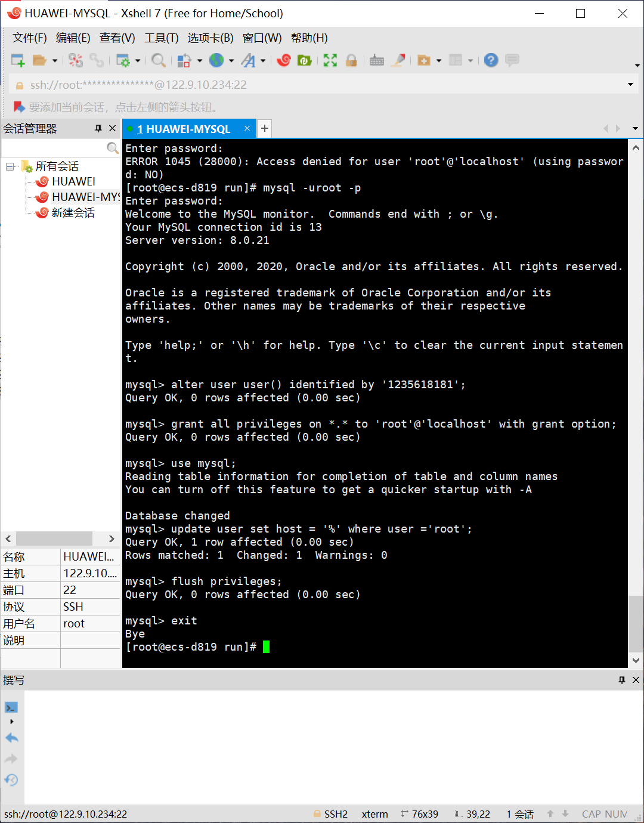Image resolution: width=644 pixels, height=823 pixels.
Task: Click the Find magnifier icon in toolbar
Action: click(x=159, y=60)
